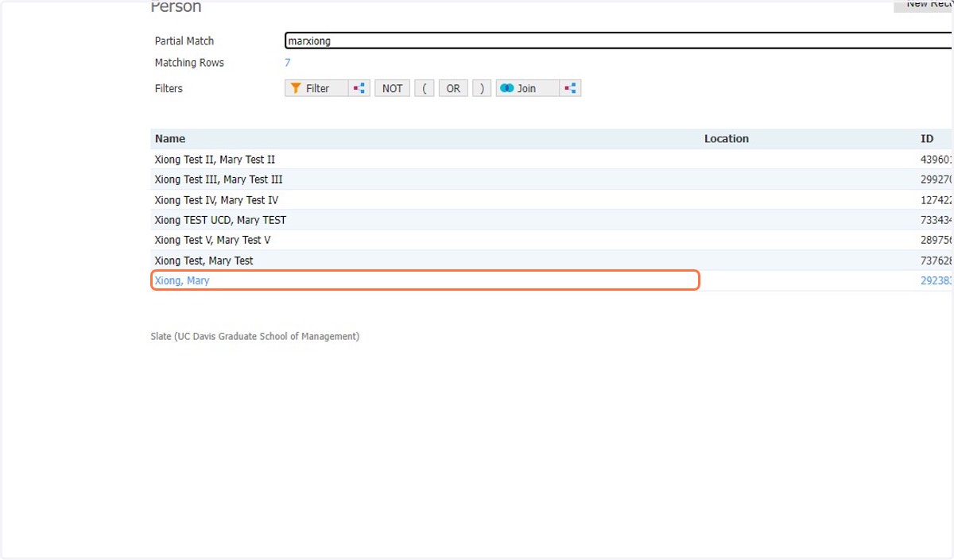Click the ID value in the Xiong, Mary row
Screen dimensions: 954x560
(937, 280)
